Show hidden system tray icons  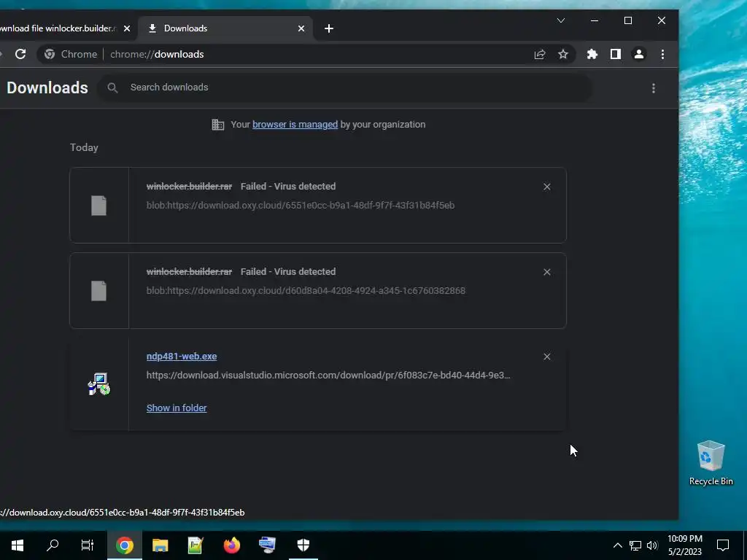point(617,545)
